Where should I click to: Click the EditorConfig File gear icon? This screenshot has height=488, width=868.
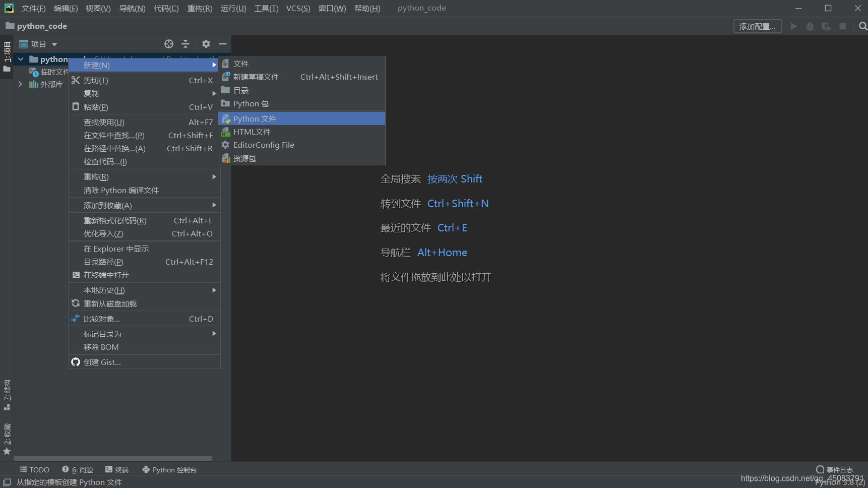click(226, 145)
